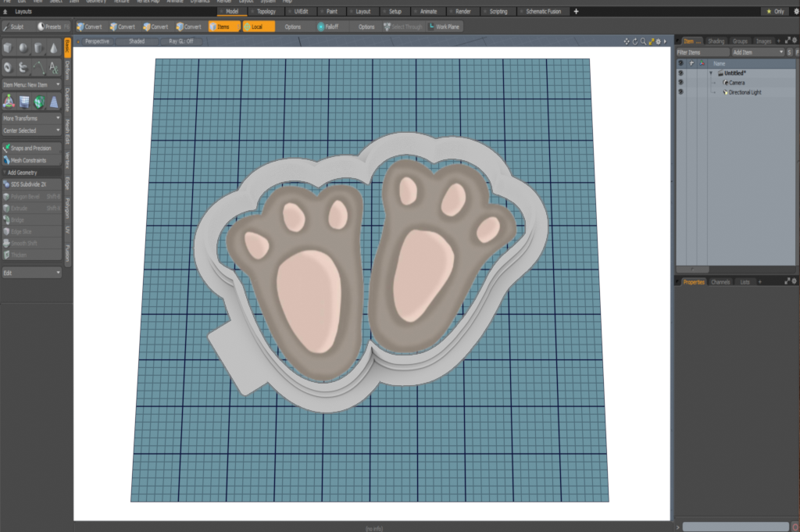Viewport: 800px width, 532px height.
Task: Click the viewport zoom magnifier icon
Action: point(643,41)
